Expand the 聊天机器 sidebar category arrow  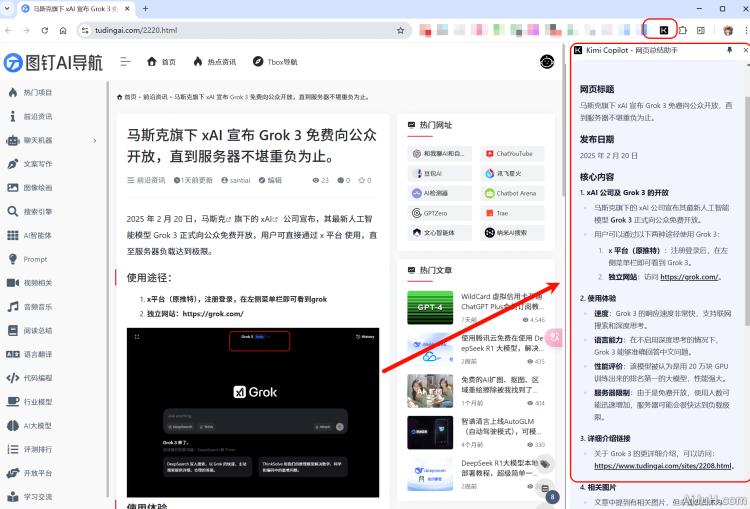click(x=95, y=141)
